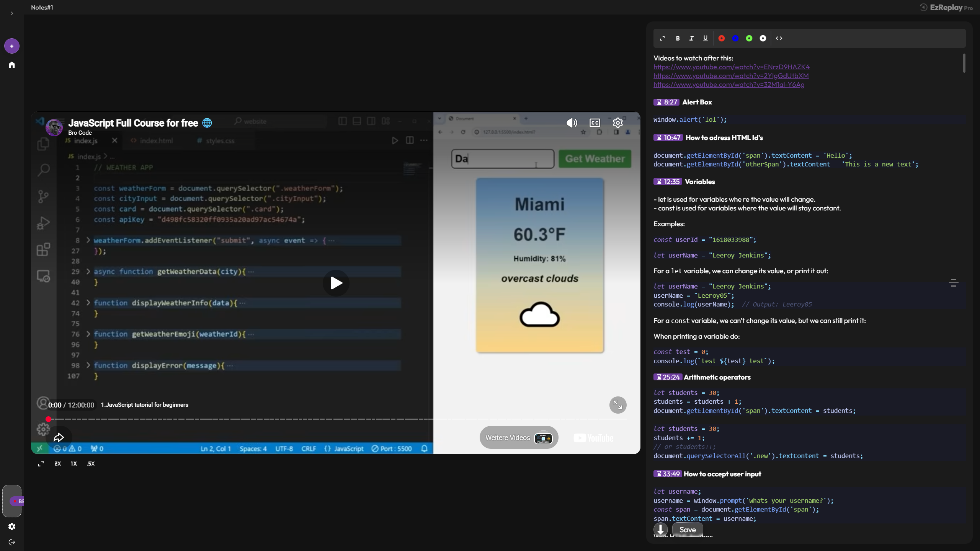This screenshot has height=551, width=980.
Task: Select the Notes#1 tab
Action: click(x=42, y=7)
